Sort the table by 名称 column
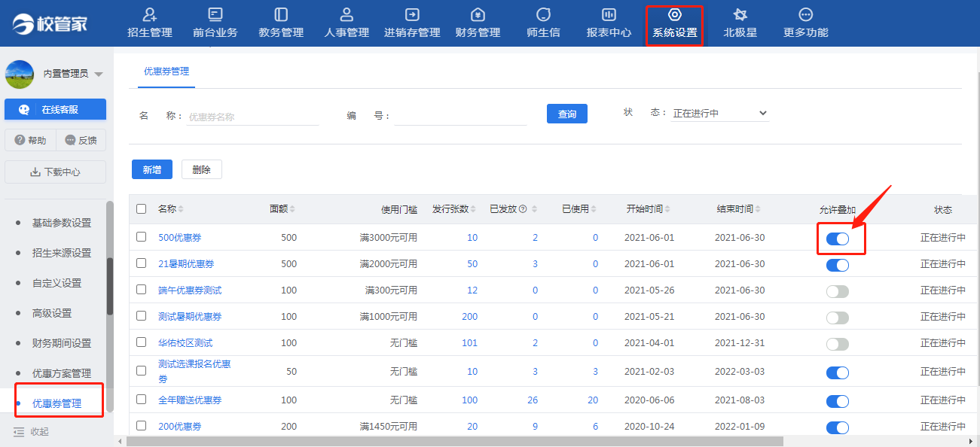 tap(170, 209)
